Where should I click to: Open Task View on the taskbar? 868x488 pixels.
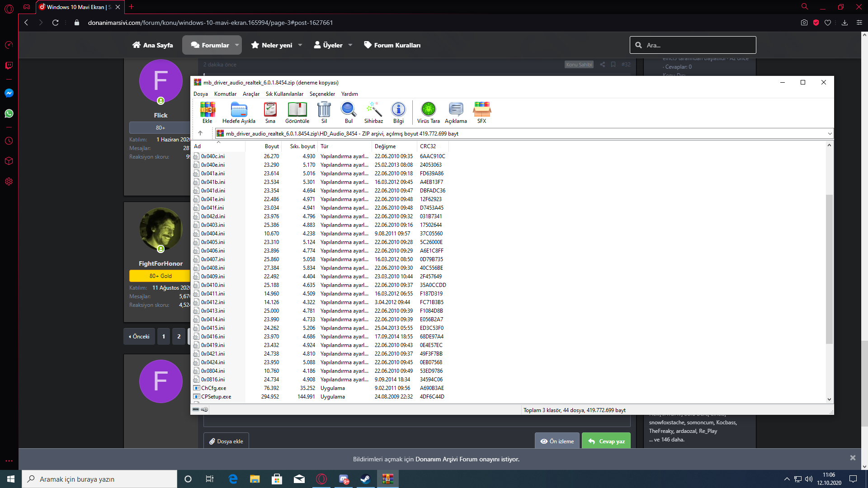tap(209, 479)
